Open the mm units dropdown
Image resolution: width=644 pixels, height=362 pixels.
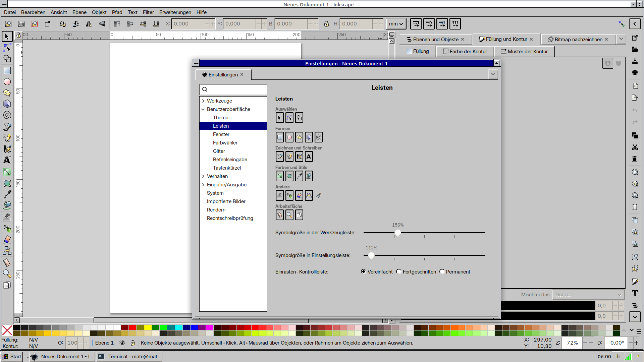coord(396,24)
